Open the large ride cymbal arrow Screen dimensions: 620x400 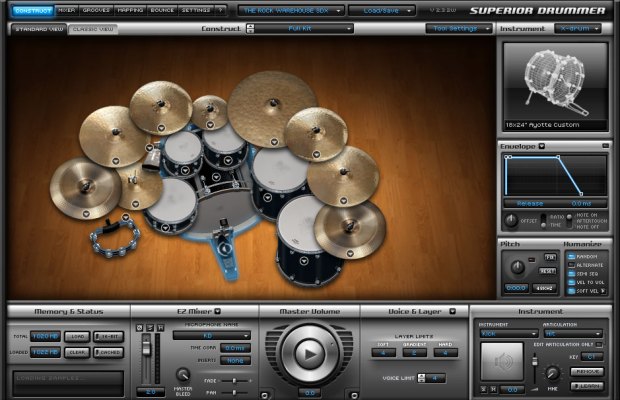[x=274, y=142]
